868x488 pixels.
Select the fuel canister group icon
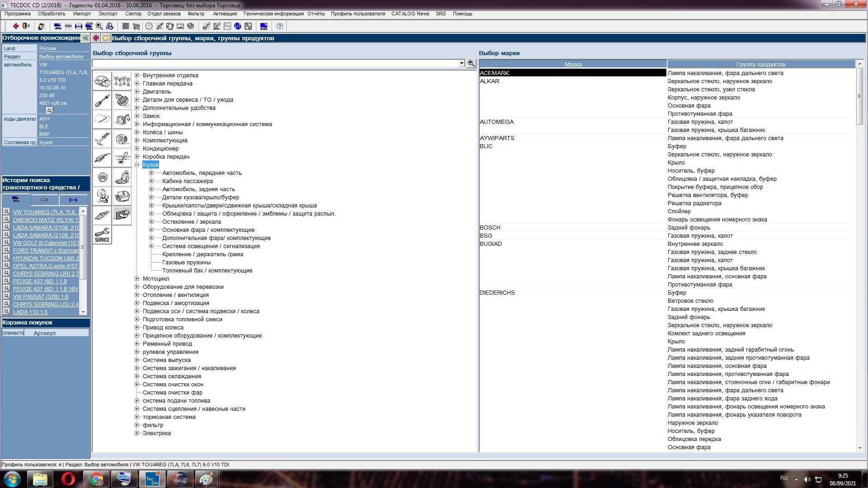point(122,120)
